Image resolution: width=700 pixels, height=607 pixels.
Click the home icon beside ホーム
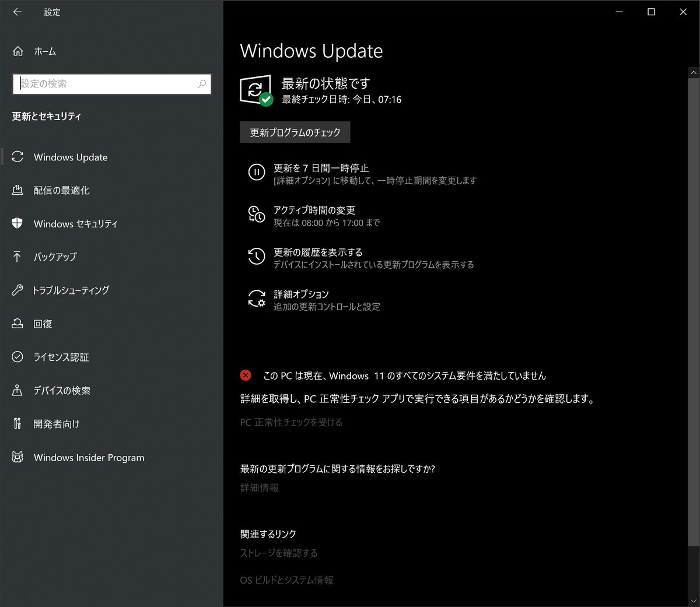pyautogui.click(x=17, y=51)
